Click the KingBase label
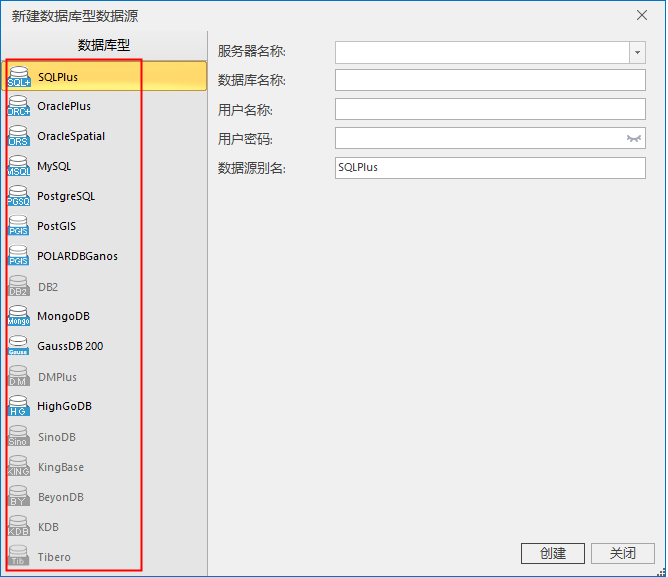The height and width of the screenshot is (577, 668). 61,467
